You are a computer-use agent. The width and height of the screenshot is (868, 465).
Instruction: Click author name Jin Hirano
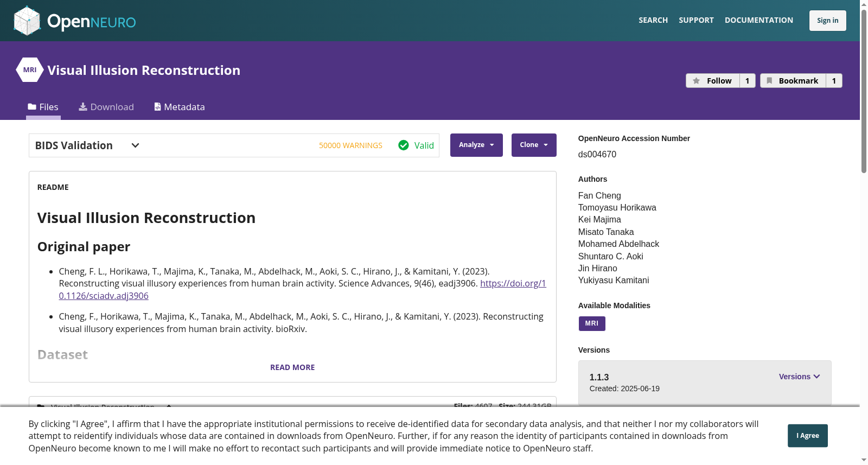598,269
